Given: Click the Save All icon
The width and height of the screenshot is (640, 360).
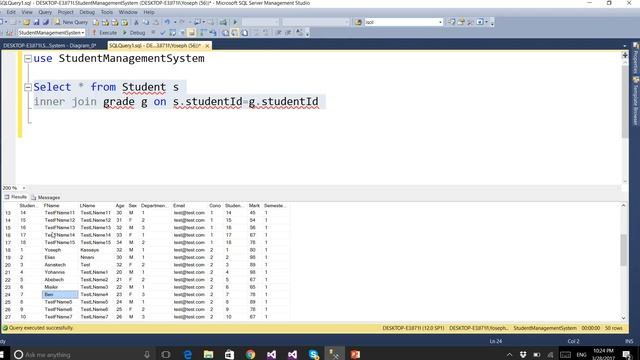Looking at the screenshot, I should 46,22.
